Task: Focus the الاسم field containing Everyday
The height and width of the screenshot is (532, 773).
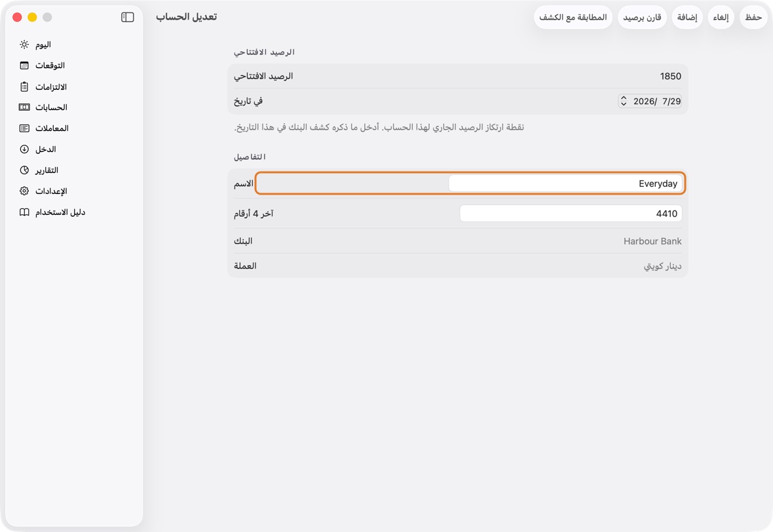Action: [565, 183]
